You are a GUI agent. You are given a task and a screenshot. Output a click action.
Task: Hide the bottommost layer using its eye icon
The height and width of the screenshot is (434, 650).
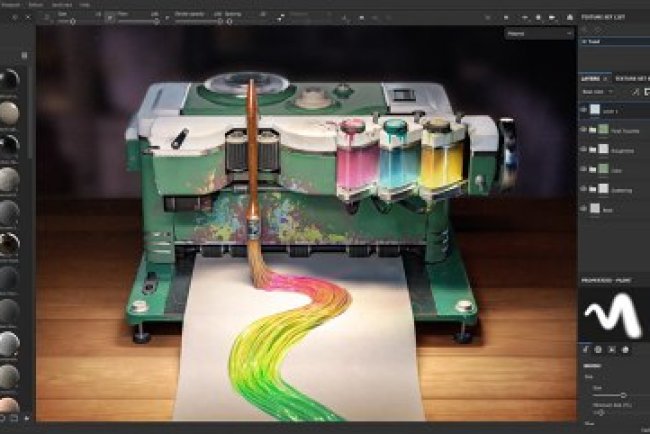point(584,209)
